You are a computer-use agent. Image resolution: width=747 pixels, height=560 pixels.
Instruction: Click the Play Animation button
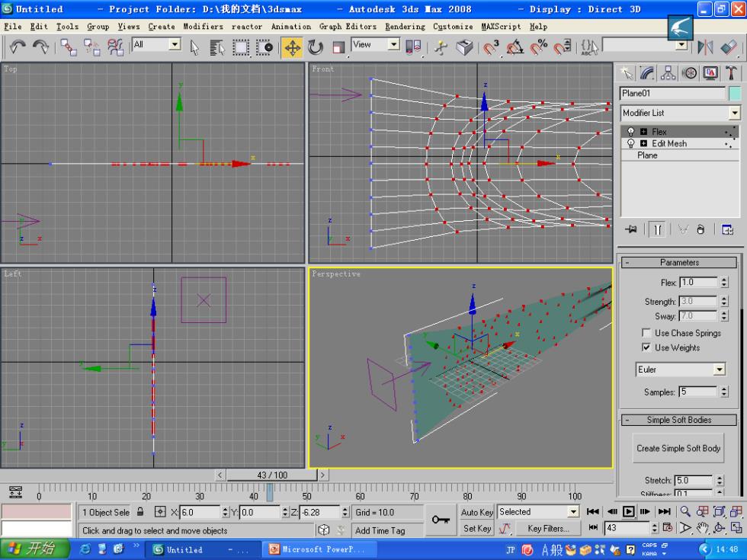click(629, 511)
